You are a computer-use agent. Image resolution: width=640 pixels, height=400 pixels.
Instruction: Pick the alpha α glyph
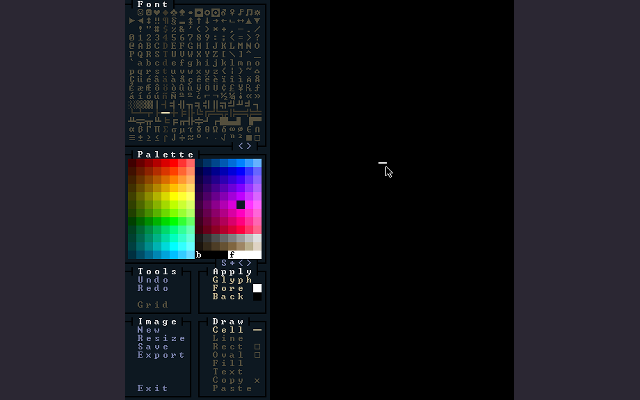coord(132,129)
